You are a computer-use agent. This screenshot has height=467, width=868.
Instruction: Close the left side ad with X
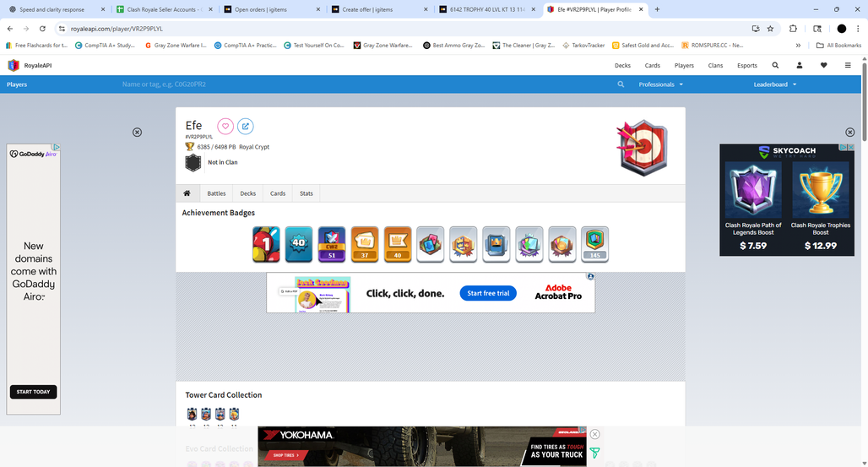pyautogui.click(x=138, y=133)
